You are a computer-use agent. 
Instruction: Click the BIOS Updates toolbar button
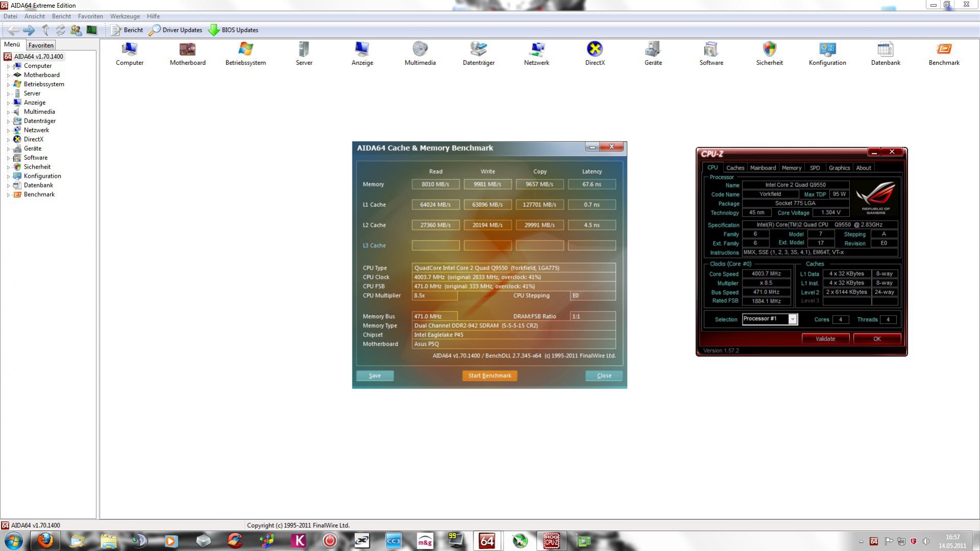tap(233, 30)
